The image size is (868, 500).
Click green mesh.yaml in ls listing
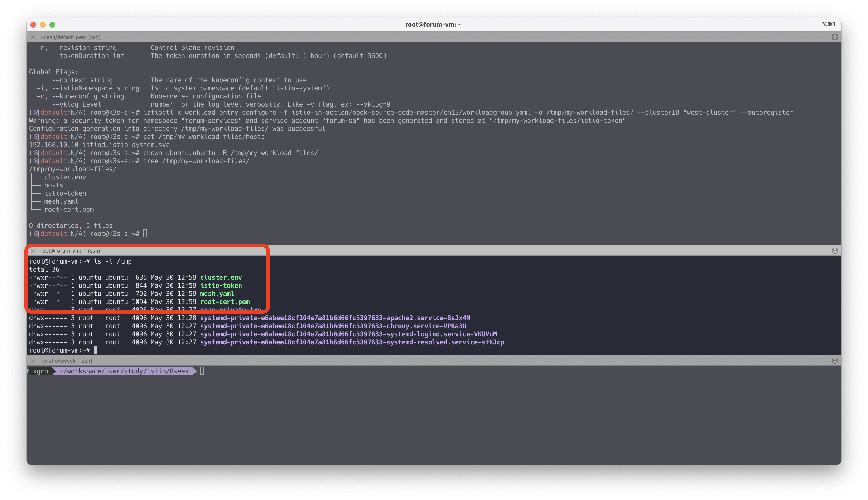click(x=217, y=294)
